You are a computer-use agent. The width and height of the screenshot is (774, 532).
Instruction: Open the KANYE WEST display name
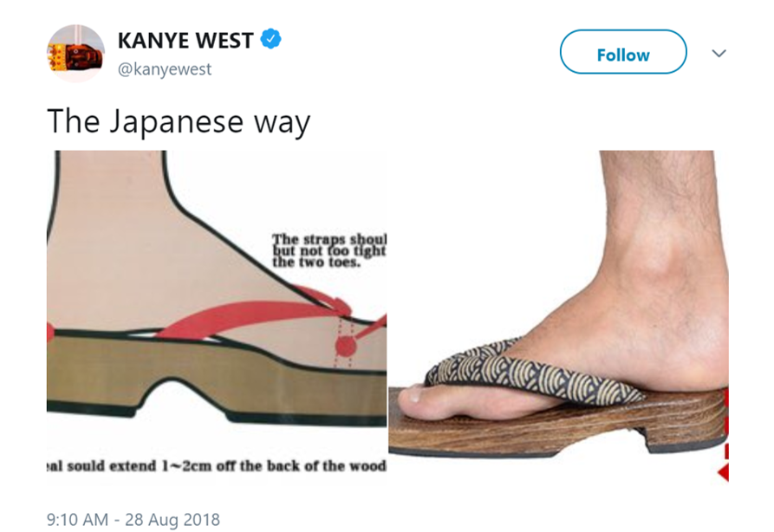click(185, 41)
